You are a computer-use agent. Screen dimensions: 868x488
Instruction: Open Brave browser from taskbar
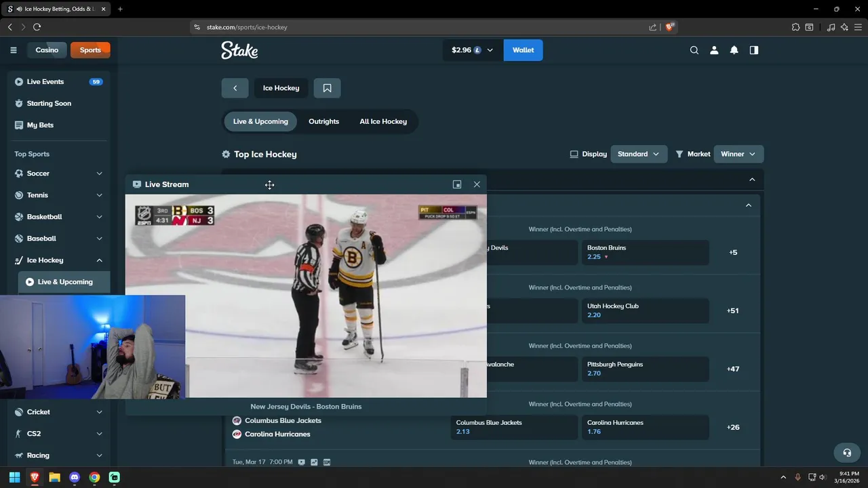coord(35,477)
